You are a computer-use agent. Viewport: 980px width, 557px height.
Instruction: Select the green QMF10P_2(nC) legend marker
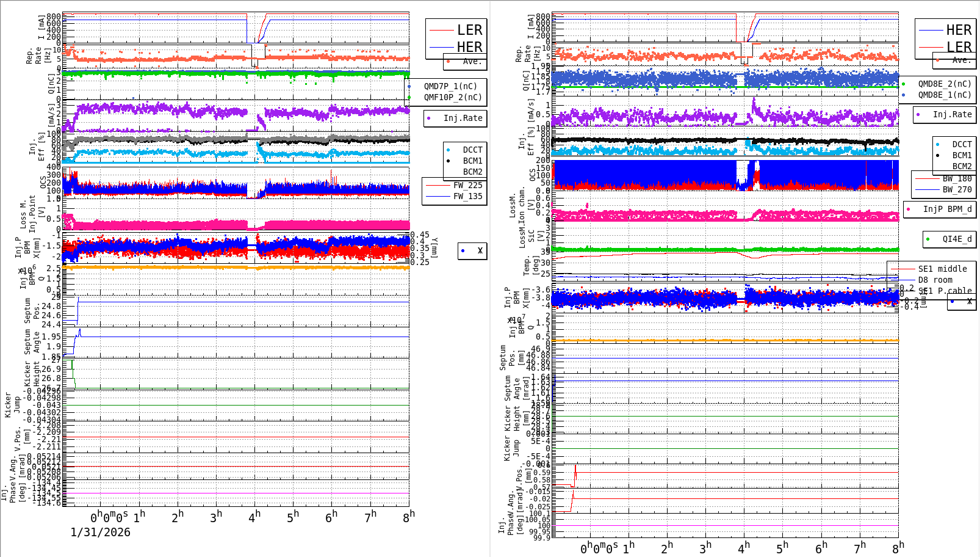point(410,97)
